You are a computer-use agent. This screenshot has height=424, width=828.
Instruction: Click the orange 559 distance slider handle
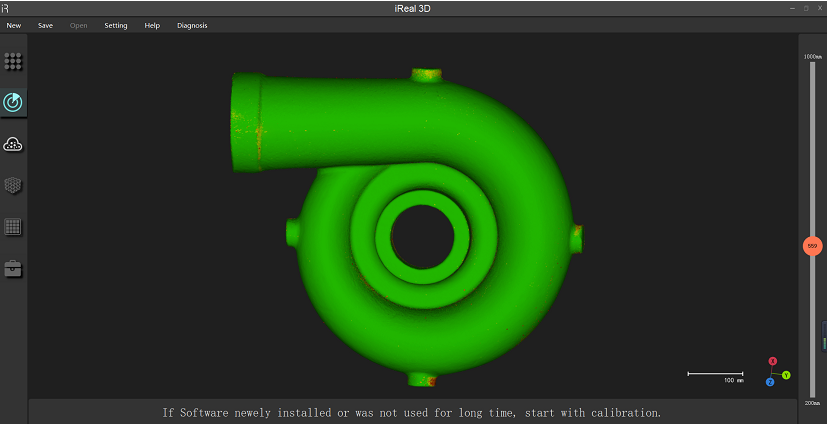click(812, 246)
